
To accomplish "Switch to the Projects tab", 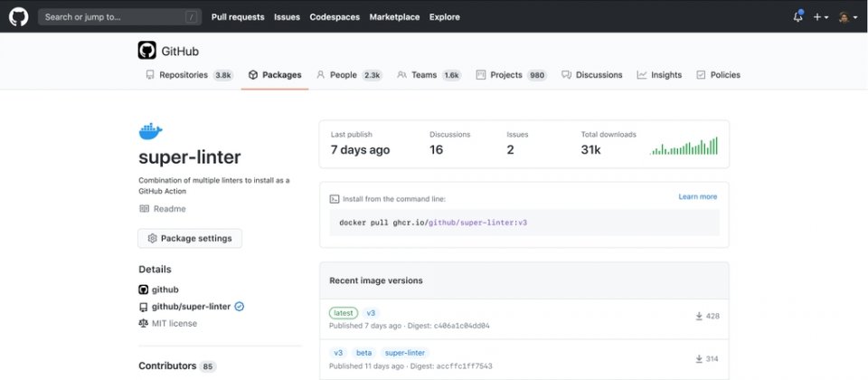I will pyautogui.click(x=512, y=75).
